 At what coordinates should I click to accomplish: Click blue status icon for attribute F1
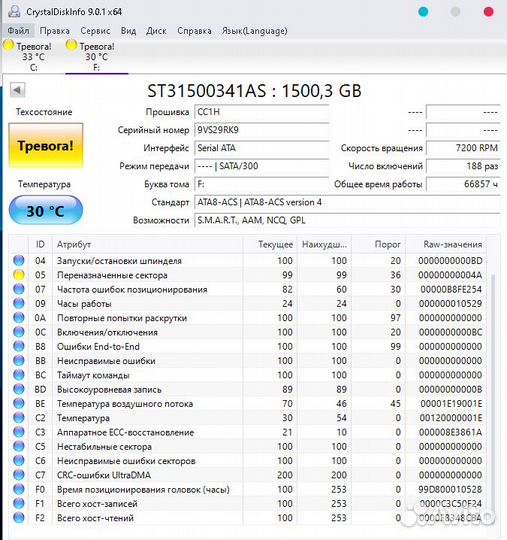19,503
